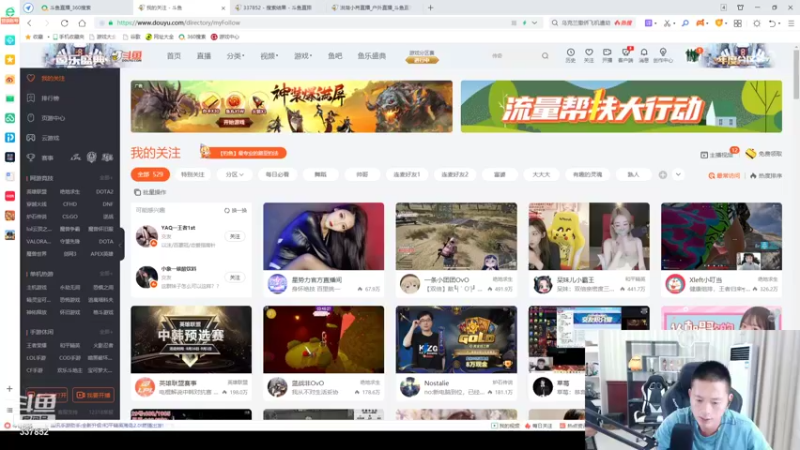Image resolution: width=800 pixels, height=450 pixels.
Task: Click the page vertical scrollbar
Action: pyautogui.click(x=796, y=73)
